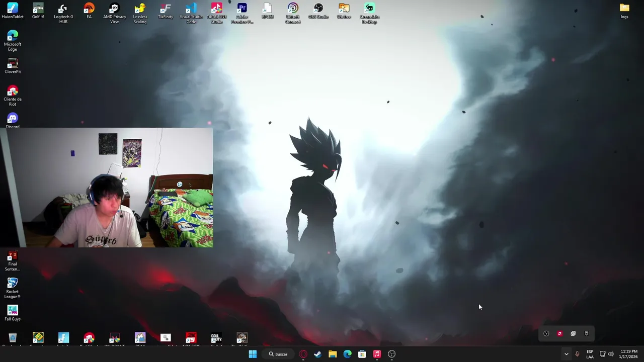Launch the Call of Duty desktop shortcut
Screen dimensions: 644x362
tap(216, 339)
